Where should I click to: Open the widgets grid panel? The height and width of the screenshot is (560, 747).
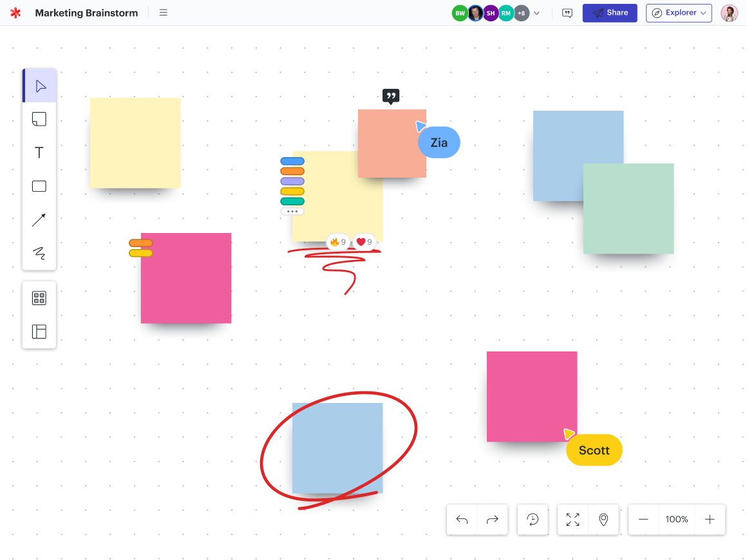tap(39, 298)
